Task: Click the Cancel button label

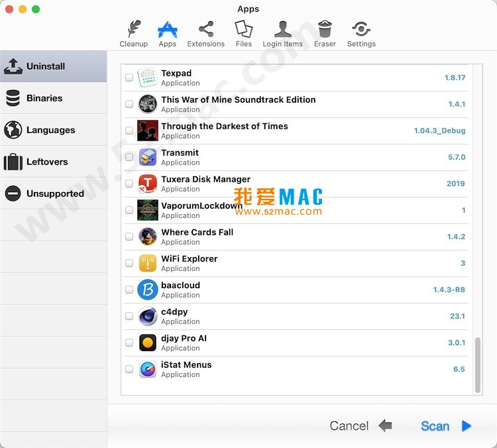Action: coord(349,426)
